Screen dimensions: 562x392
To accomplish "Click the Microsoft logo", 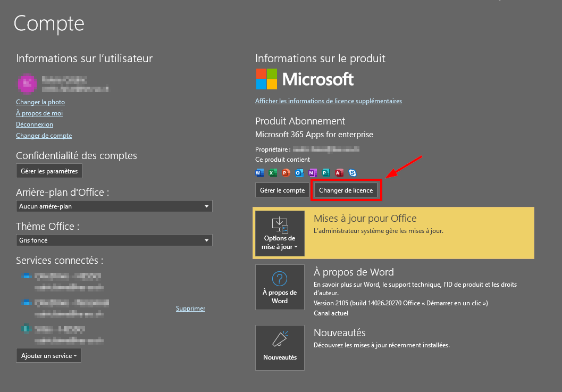I will pos(305,79).
